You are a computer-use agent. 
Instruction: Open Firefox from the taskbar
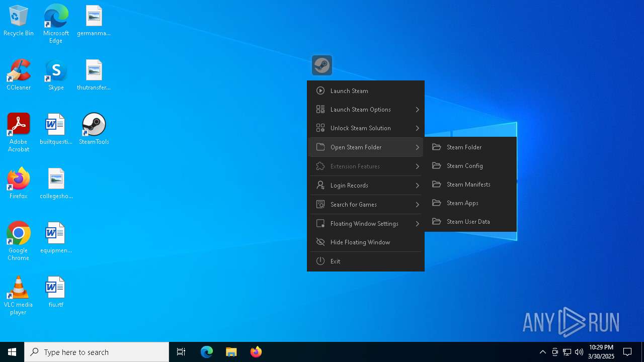(256, 352)
